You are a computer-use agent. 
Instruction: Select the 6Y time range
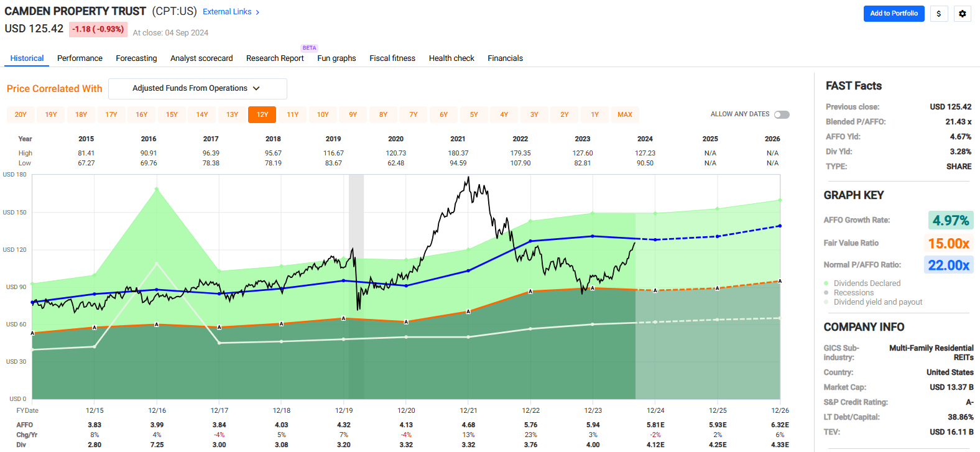(443, 114)
